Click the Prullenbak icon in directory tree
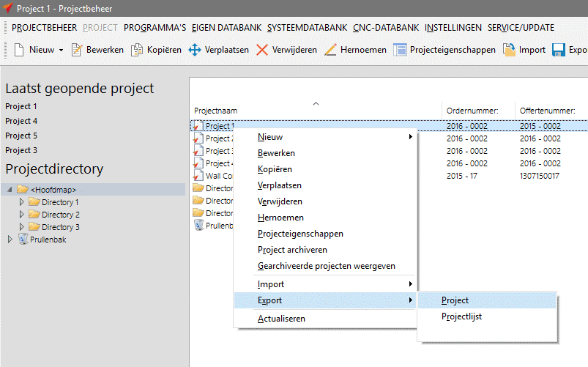Image resolution: width=588 pixels, height=367 pixels. (x=23, y=239)
